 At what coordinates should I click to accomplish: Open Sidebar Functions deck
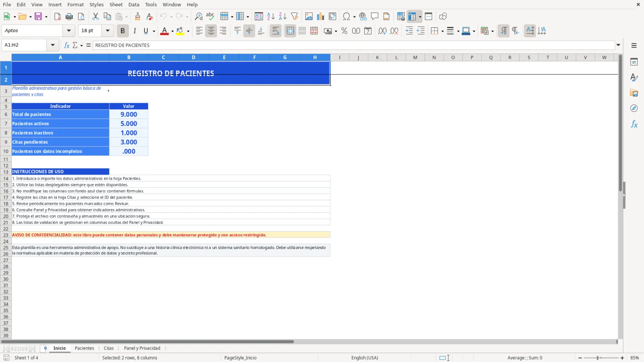(634, 124)
